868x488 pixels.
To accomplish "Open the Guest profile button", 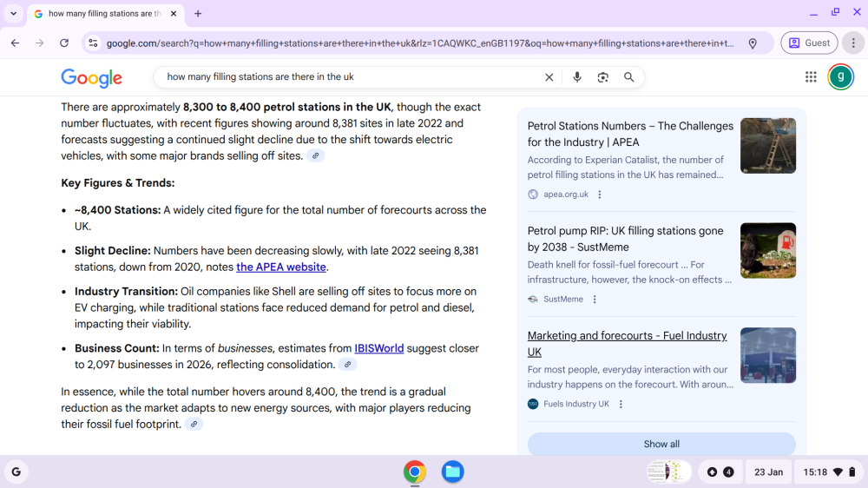I will [x=809, y=43].
